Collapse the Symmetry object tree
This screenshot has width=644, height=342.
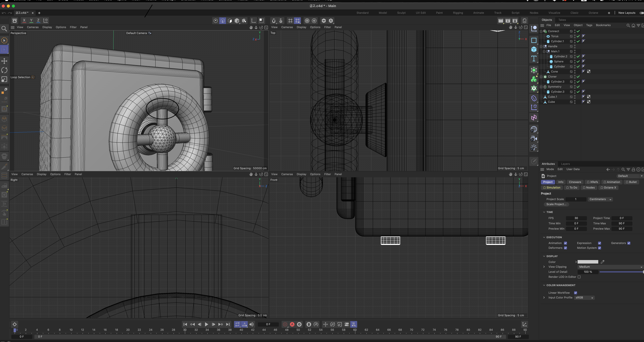coord(541,87)
